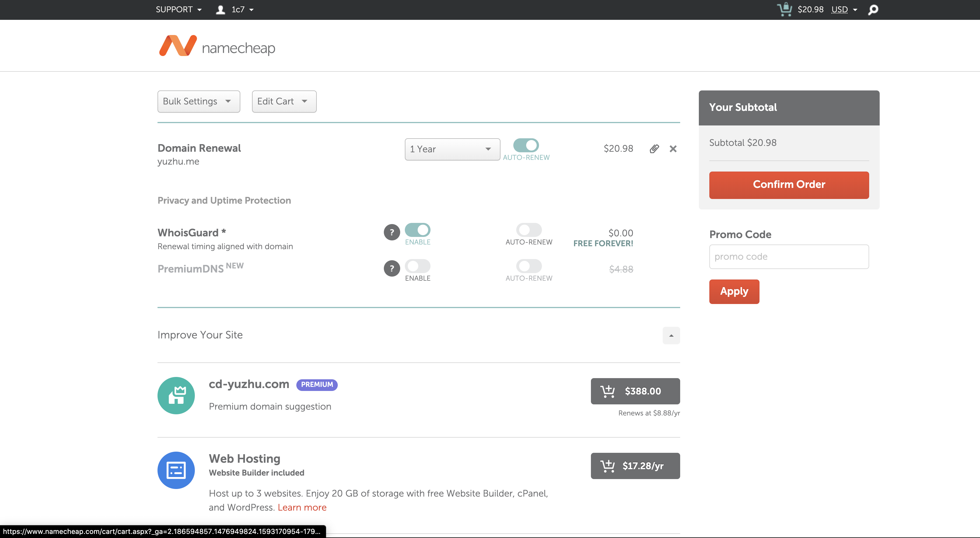The image size is (980, 538).
Task: Click WhoisGuard help question mark icon
Action: [391, 232]
